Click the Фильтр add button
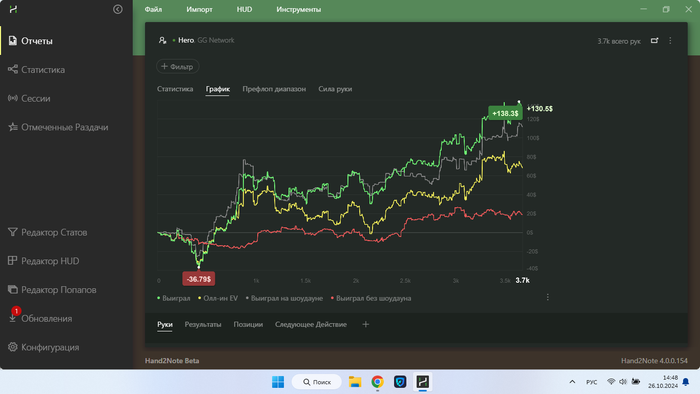 click(177, 66)
